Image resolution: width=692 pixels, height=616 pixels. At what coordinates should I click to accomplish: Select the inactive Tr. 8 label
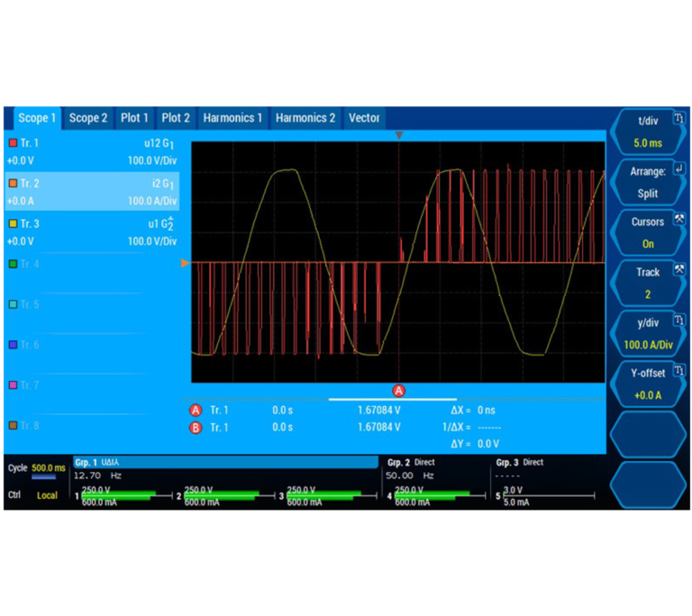click(30, 425)
